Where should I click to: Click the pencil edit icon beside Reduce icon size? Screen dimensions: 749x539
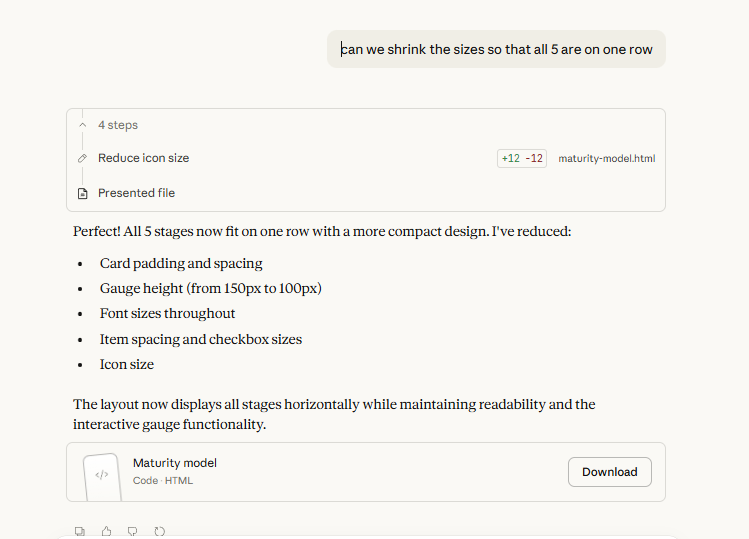click(x=83, y=158)
